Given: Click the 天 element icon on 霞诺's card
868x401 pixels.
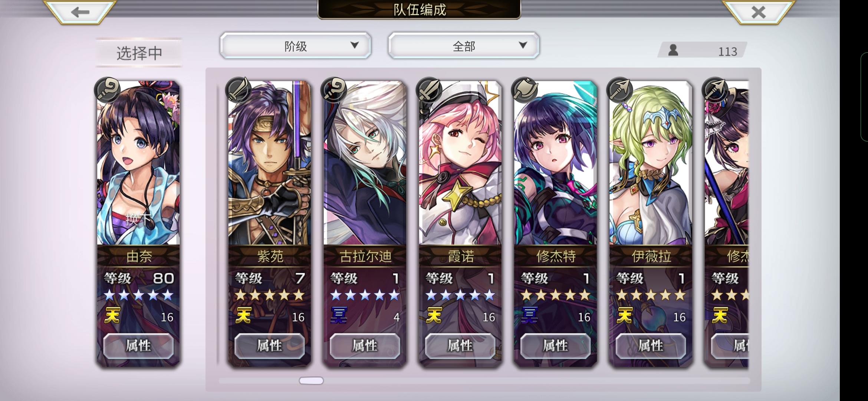Looking at the screenshot, I should tap(434, 316).
